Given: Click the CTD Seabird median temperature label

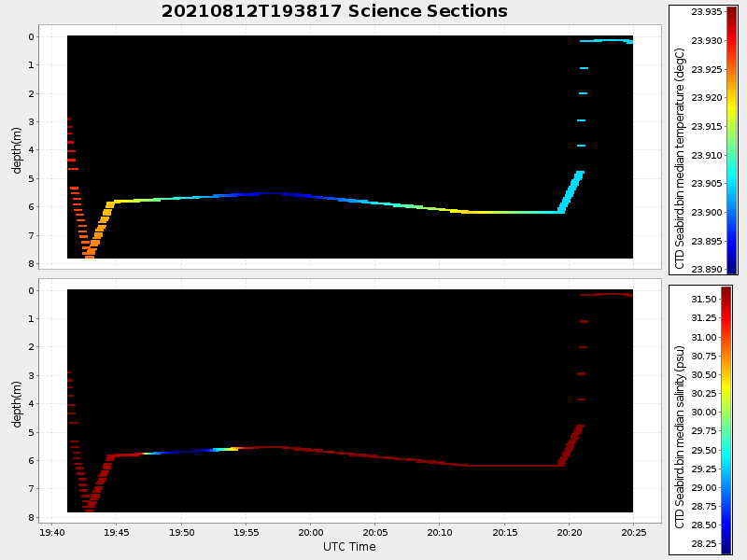Looking at the screenshot, I should coord(680,159).
